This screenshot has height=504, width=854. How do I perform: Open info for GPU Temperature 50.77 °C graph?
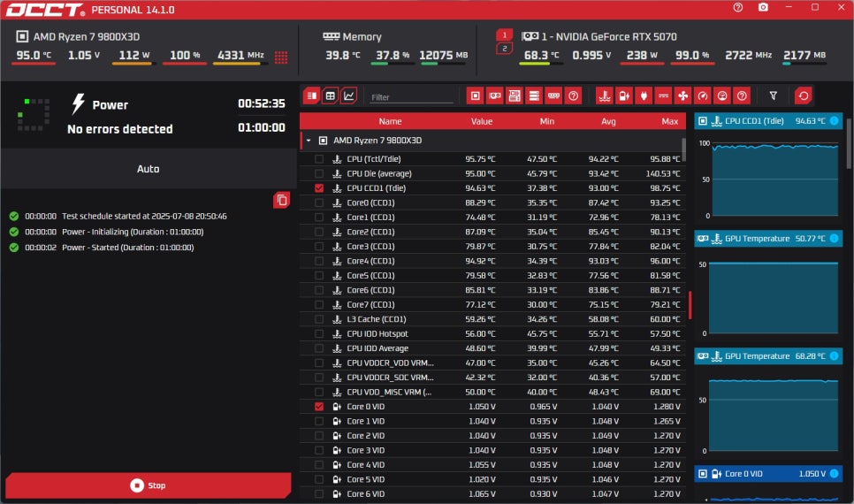(834, 239)
